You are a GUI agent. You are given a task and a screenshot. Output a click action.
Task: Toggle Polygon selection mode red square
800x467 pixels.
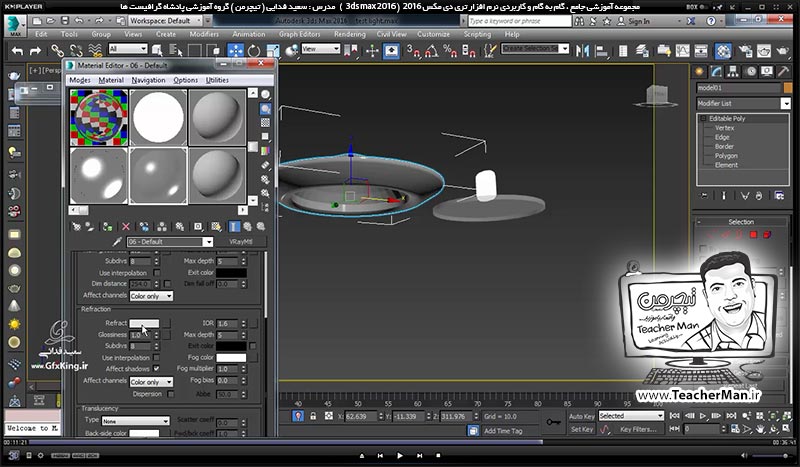point(754,234)
